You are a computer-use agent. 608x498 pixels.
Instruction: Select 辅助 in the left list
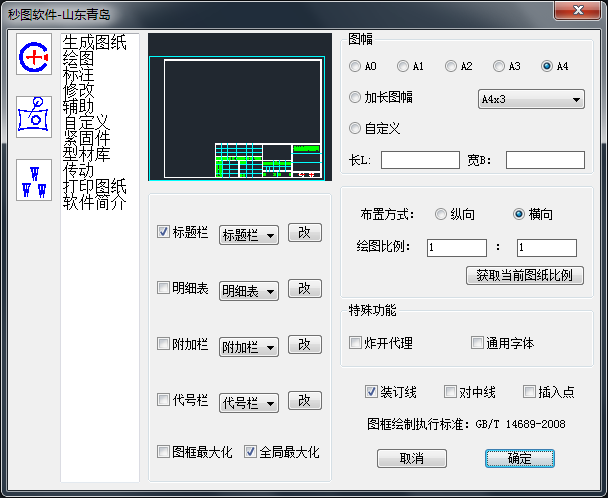tap(79, 106)
